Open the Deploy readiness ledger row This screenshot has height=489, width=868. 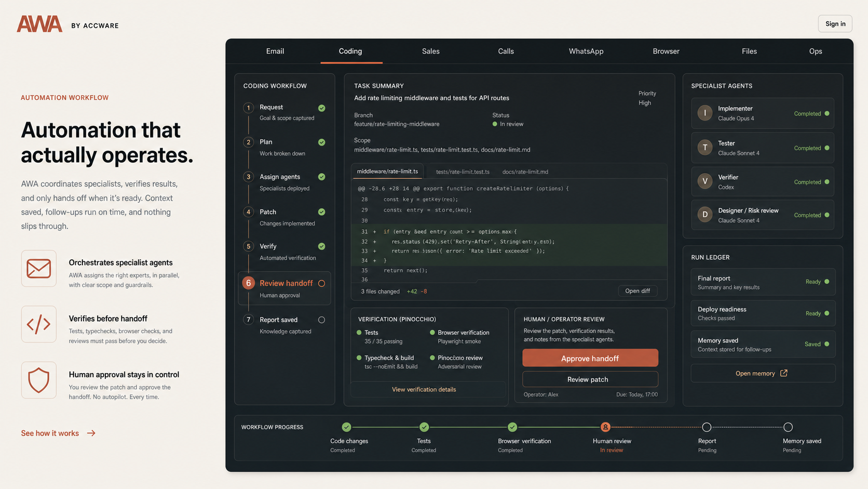(x=763, y=313)
